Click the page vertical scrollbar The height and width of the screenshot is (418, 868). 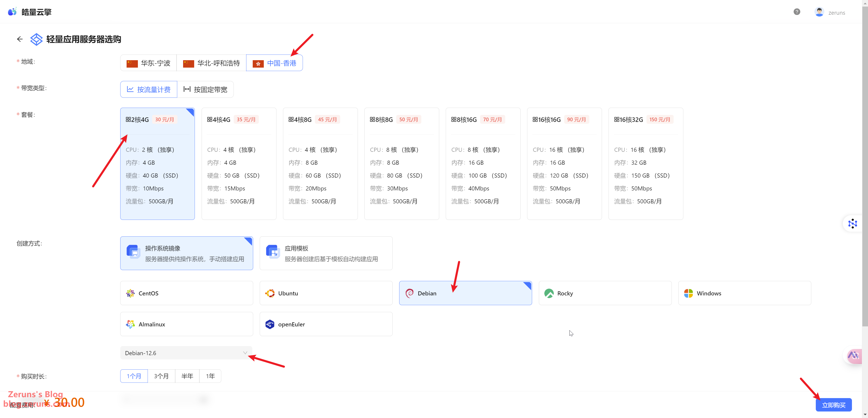865,169
